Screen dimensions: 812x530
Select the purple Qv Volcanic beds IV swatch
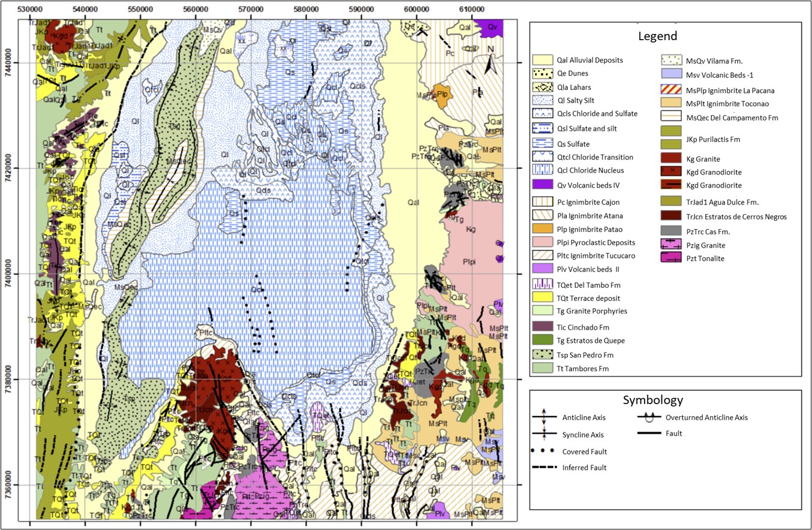tap(543, 184)
